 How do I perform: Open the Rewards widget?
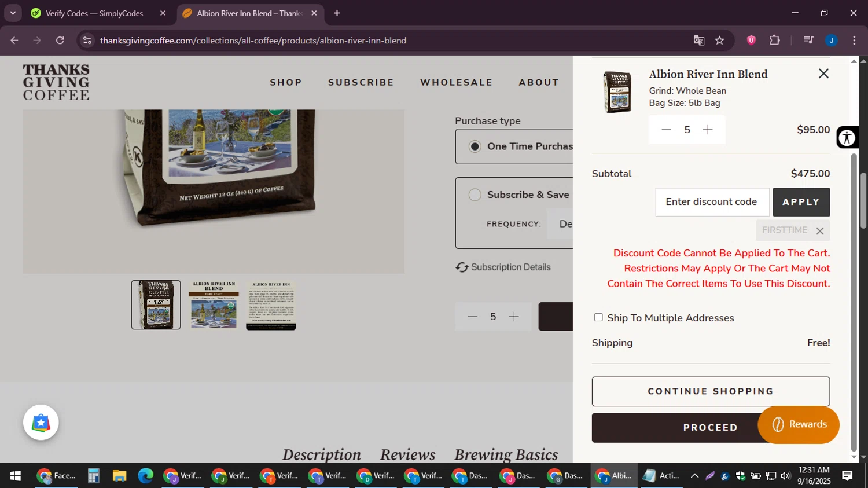[799, 424]
